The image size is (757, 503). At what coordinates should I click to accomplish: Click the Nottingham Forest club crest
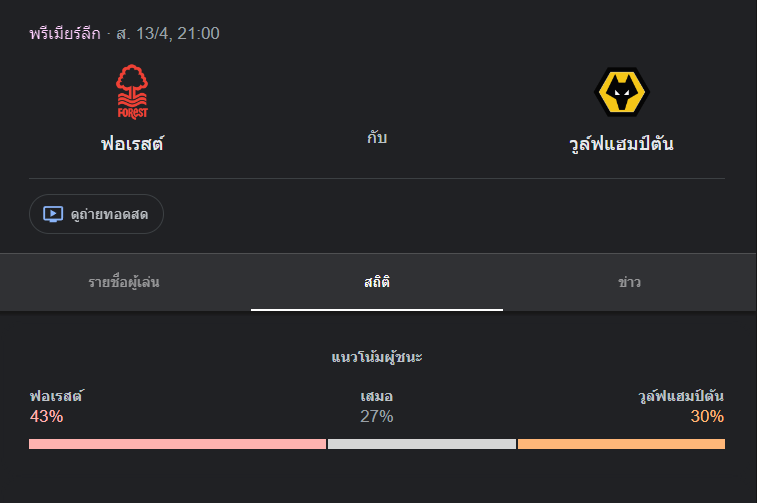click(x=132, y=92)
